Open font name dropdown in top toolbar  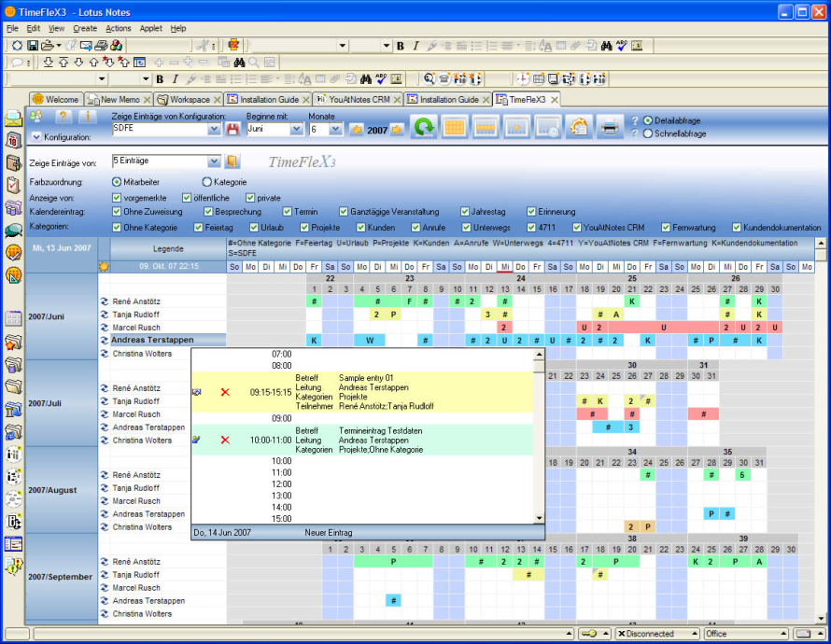[x=343, y=46]
